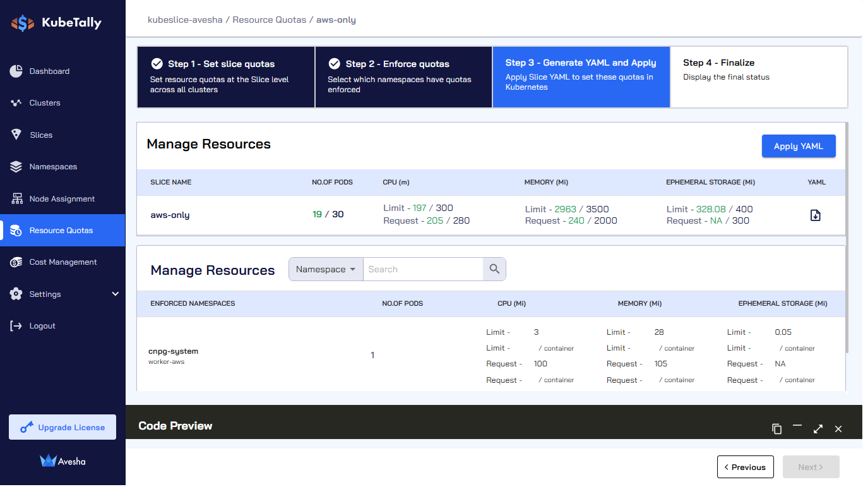Click the Namespaces layers icon
This screenshot has width=868, height=494.
(x=16, y=167)
